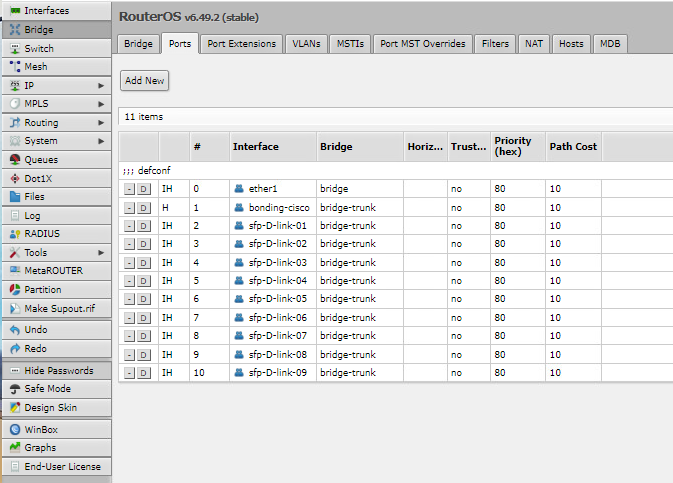The height and width of the screenshot is (483, 673).
Task: Open Dot1X from the sidebar icon
Action: (15, 179)
